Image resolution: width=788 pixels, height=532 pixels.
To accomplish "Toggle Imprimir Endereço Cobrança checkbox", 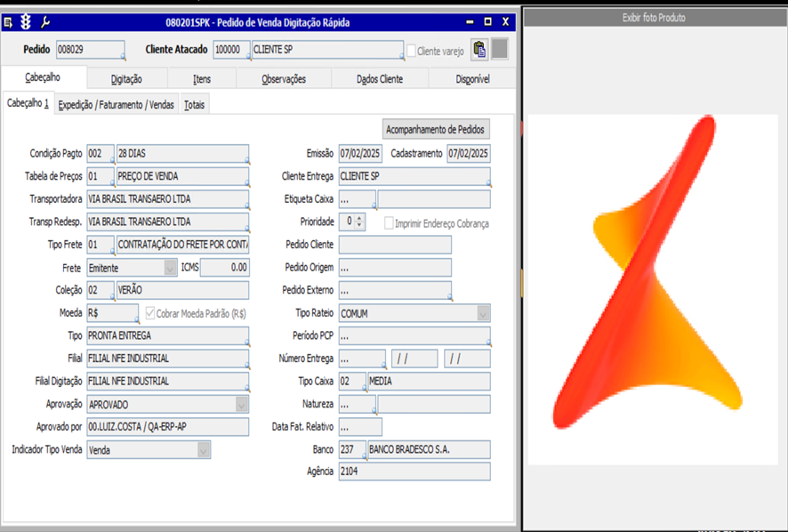I will (389, 223).
